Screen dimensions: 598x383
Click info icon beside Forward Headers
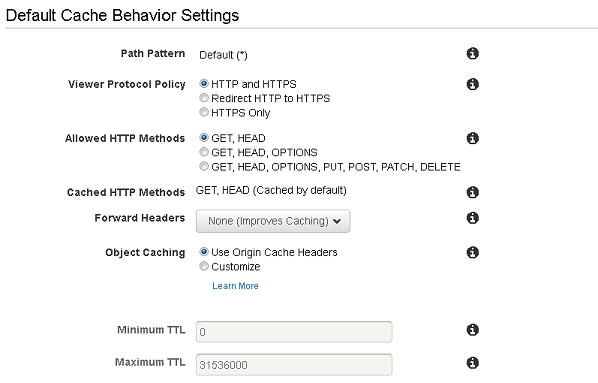pos(473,218)
